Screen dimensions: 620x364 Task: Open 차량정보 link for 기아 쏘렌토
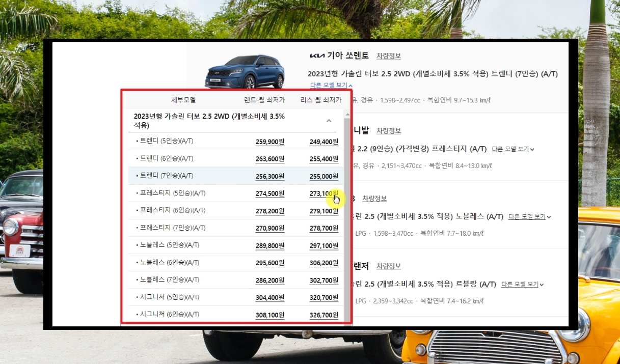click(389, 56)
